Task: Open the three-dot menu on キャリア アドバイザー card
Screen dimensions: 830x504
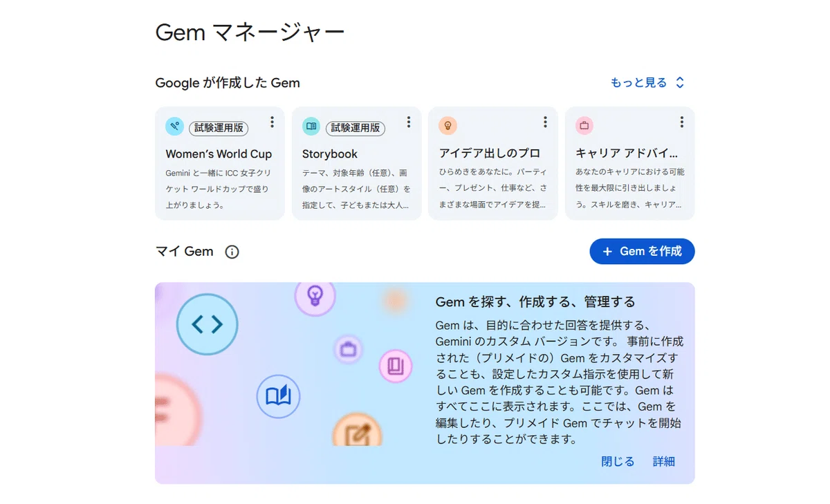Action: click(681, 122)
